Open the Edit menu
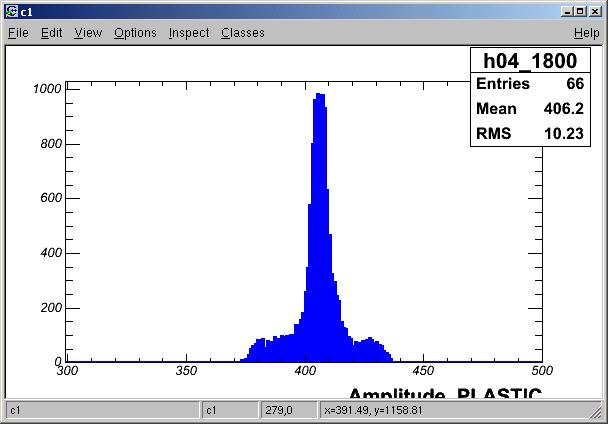The width and height of the screenshot is (608, 424). (52, 33)
